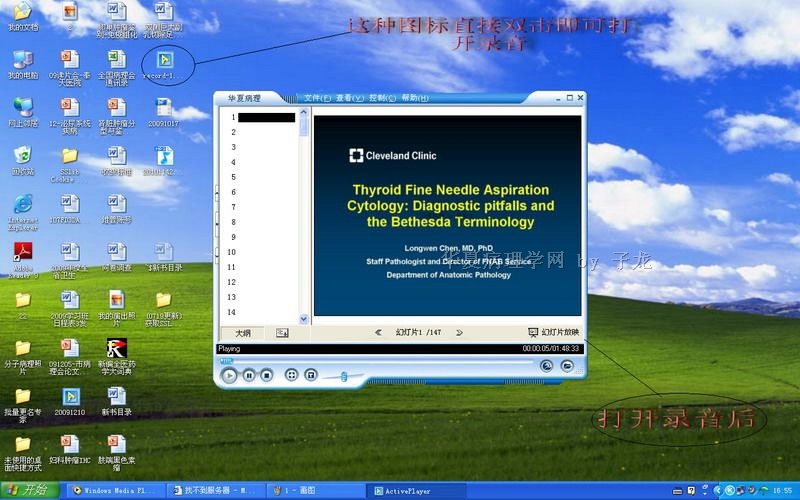Screen dimensions: 800x500
Task: Open the 开始 Start menu
Action: [x=29, y=491]
